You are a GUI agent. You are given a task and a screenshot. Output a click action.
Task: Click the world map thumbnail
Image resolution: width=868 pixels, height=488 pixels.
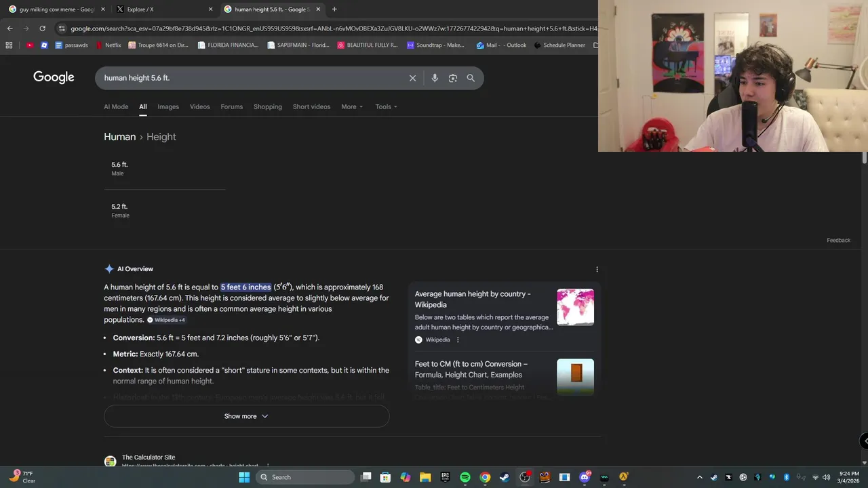[575, 307]
